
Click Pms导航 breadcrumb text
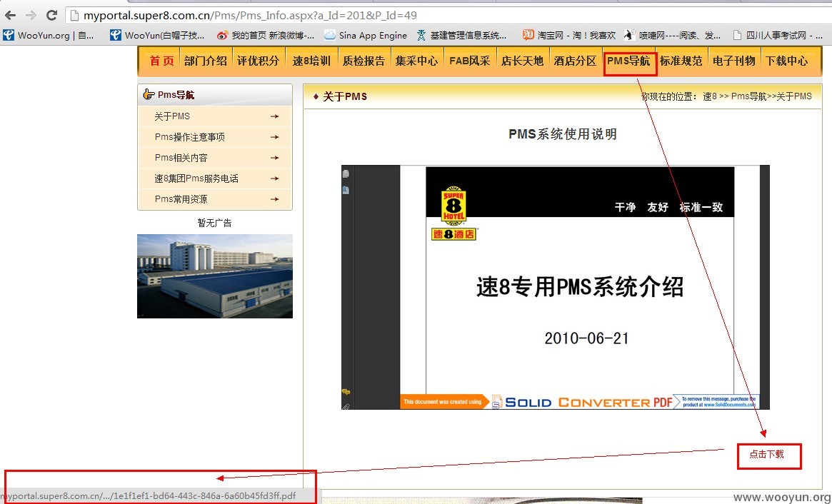748,96
